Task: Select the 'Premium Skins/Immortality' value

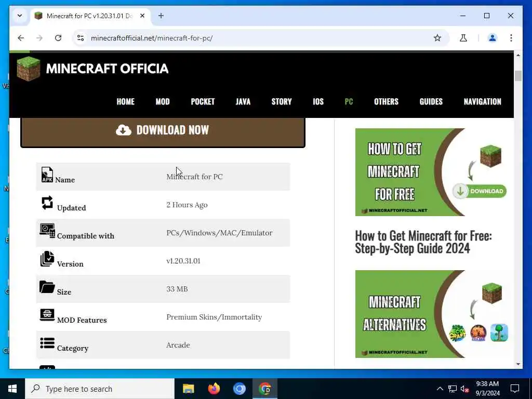Action: coord(214,317)
